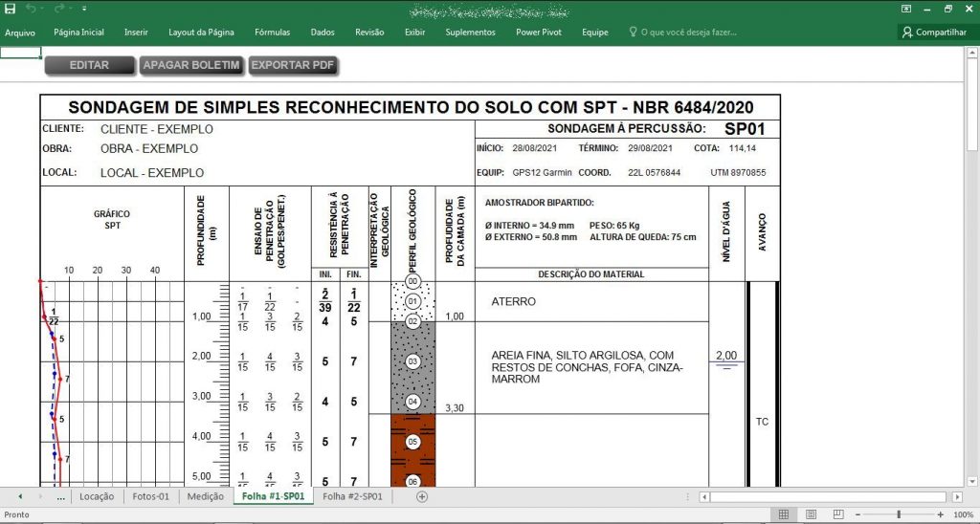Image resolution: width=980 pixels, height=524 pixels.
Task: Click the vertical scrollbar down arrow
Action: coord(972,481)
